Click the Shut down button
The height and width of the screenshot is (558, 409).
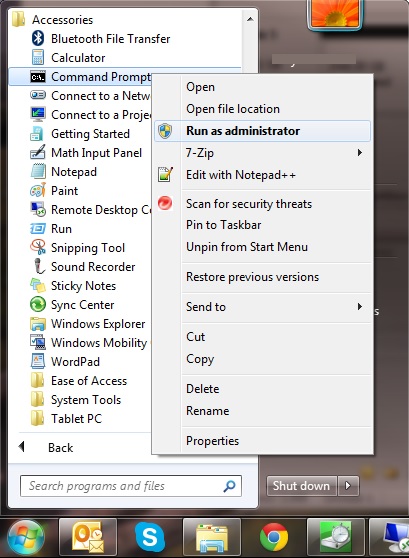[301, 486]
